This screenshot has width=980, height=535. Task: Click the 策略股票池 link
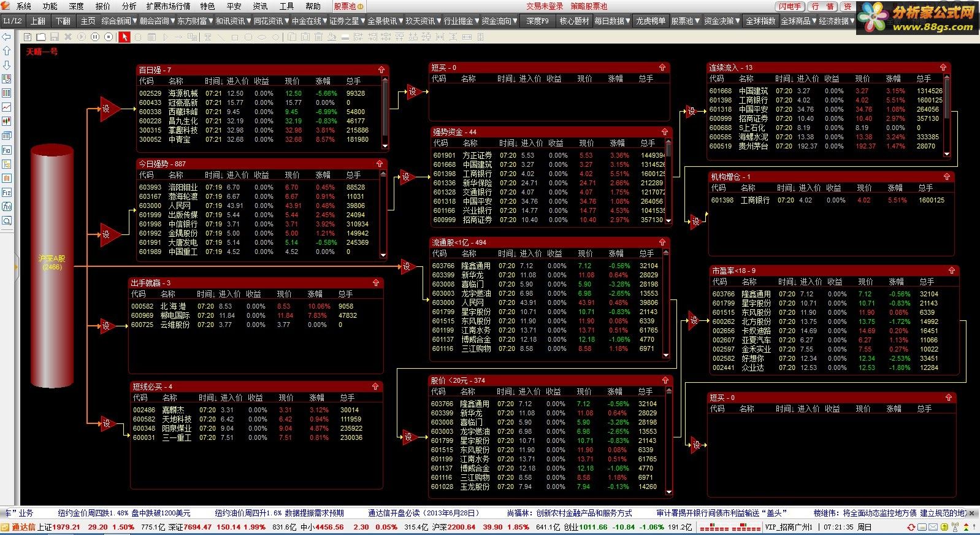589,6
